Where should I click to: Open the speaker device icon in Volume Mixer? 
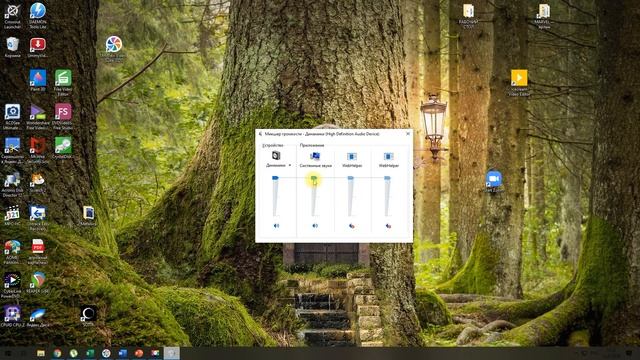pyautogui.click(x=276, y=156)
